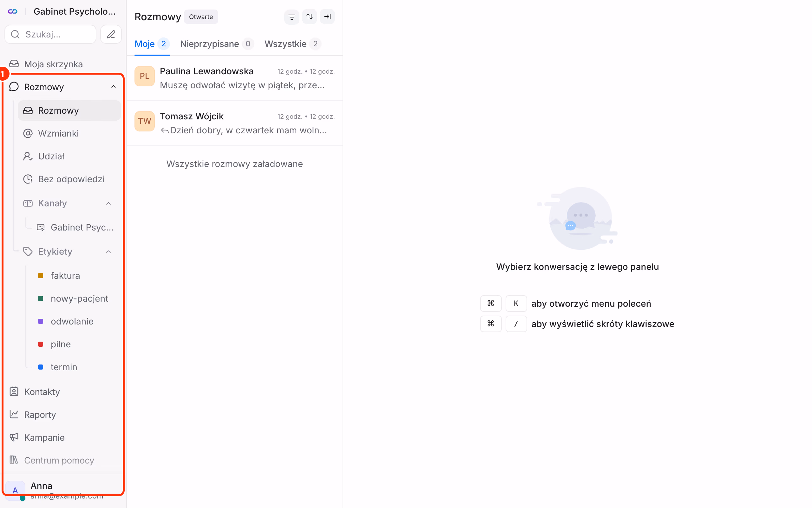This screenshot has height=508, width=812.
Task: Open Kampanie section
Action: tap(63, 438)
